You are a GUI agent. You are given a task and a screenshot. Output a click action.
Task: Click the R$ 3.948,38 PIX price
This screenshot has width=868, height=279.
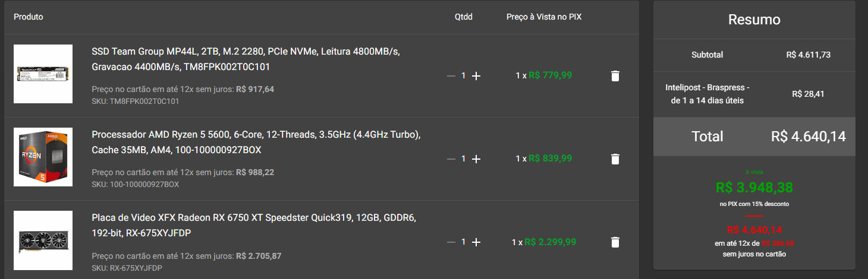754,188
